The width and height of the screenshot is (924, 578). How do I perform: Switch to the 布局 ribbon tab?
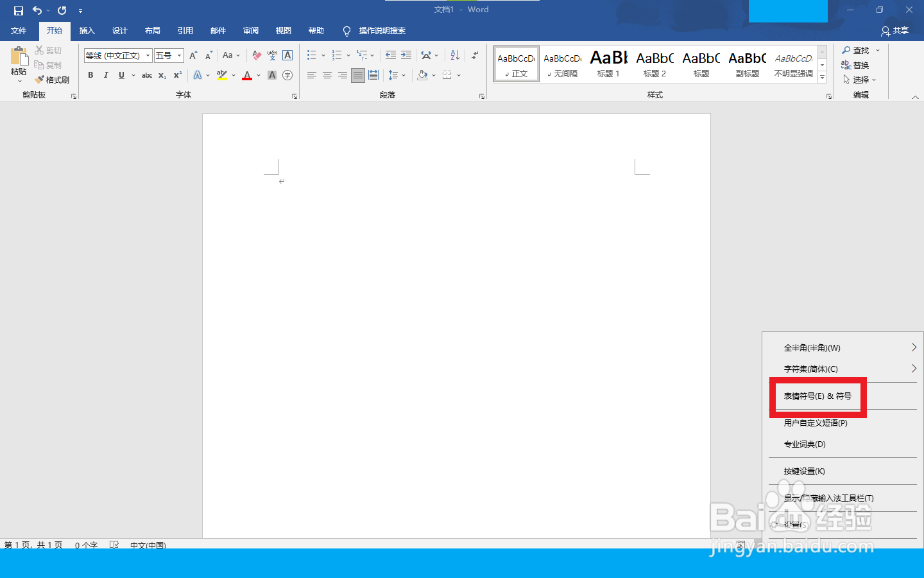pos(153,31)
